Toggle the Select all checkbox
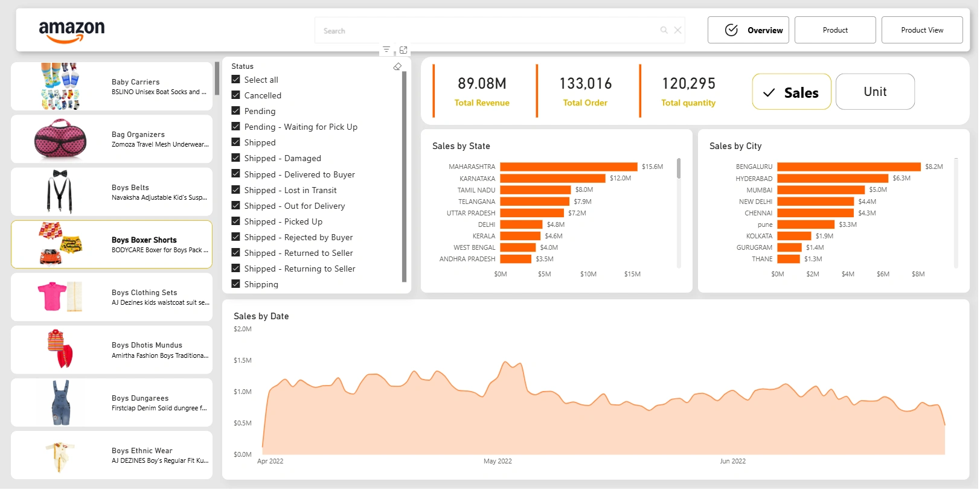 235,80
